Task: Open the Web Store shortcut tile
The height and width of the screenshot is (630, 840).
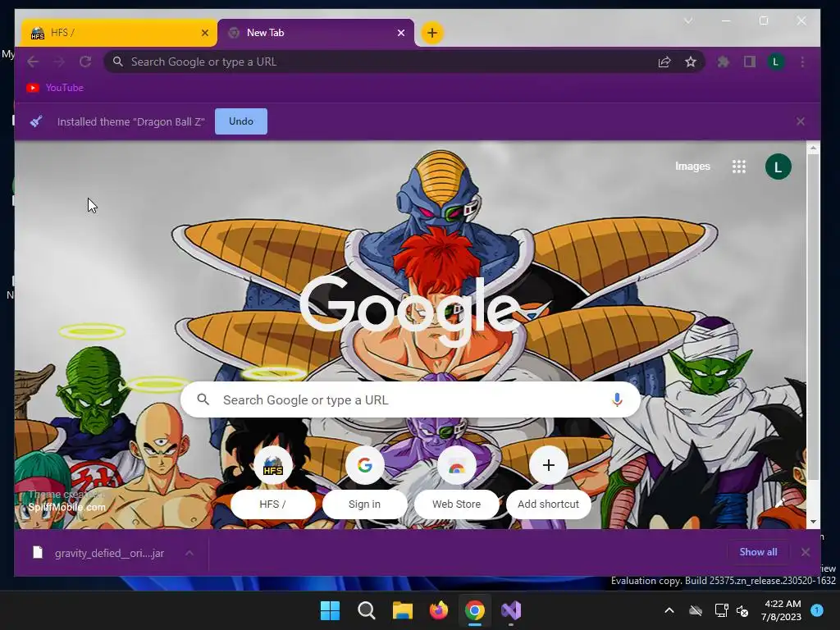Action: [456, 482]
